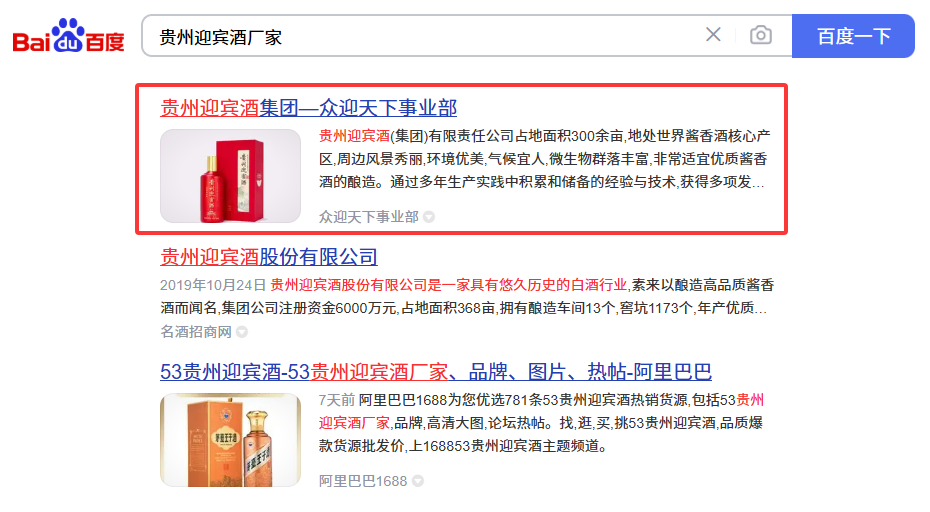Click the 阿里巴巴1688 source label
The width and height of the screenshot is (930, 512).
363,481
